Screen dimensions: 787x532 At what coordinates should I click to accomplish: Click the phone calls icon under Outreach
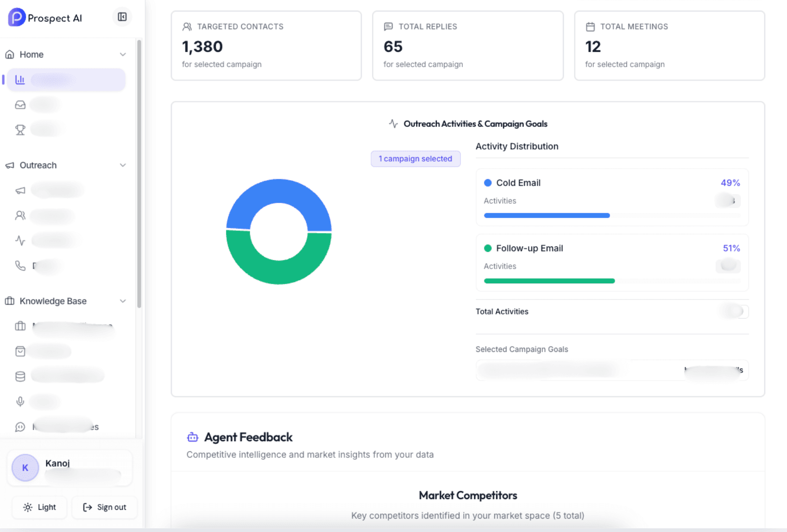pyautogui.click(x=20, y=266)
